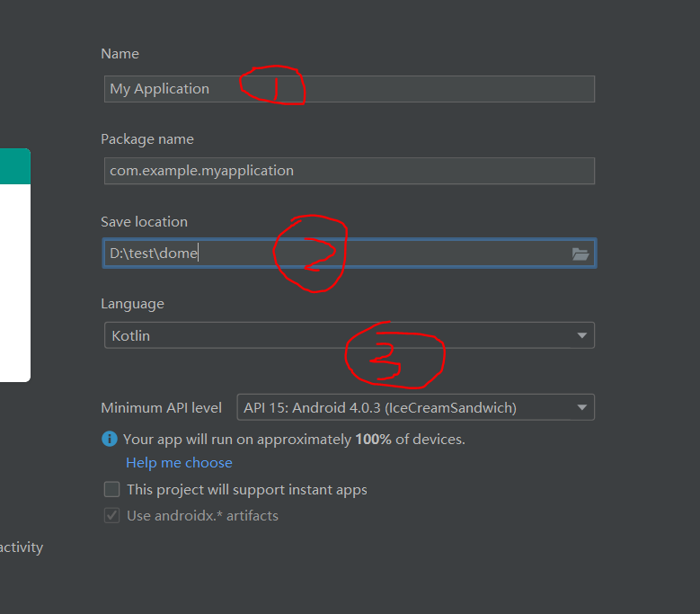Click the blue info icon
The height and width of the screenshot is (614, 700).
(110, 439)
